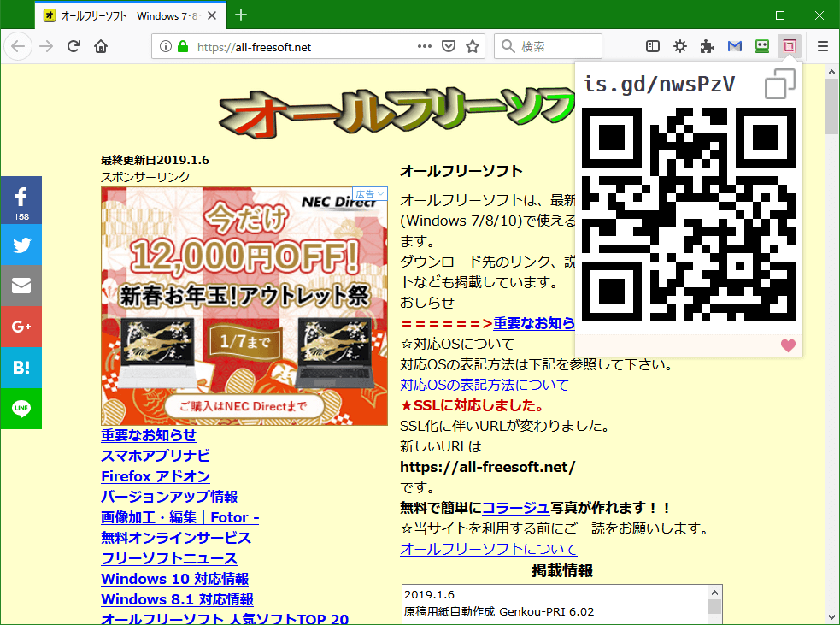Save page to Pocket
The width and height of the screenshot is (840, 625).
(449, 47)
